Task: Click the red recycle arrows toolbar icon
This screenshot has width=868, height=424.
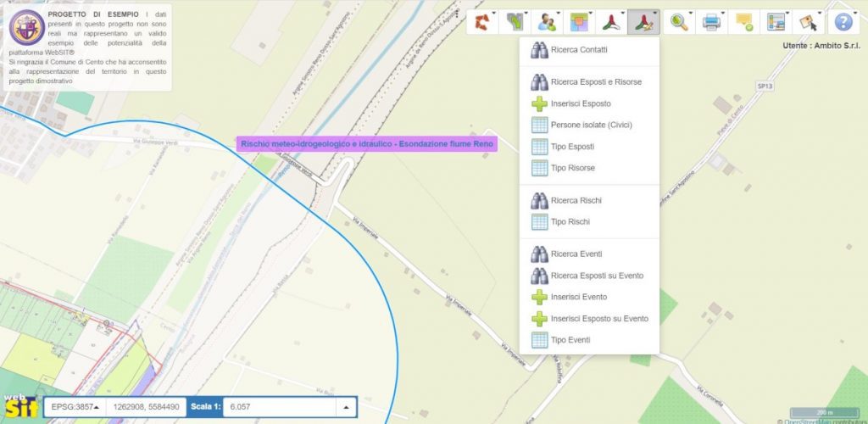Action: 482,22
